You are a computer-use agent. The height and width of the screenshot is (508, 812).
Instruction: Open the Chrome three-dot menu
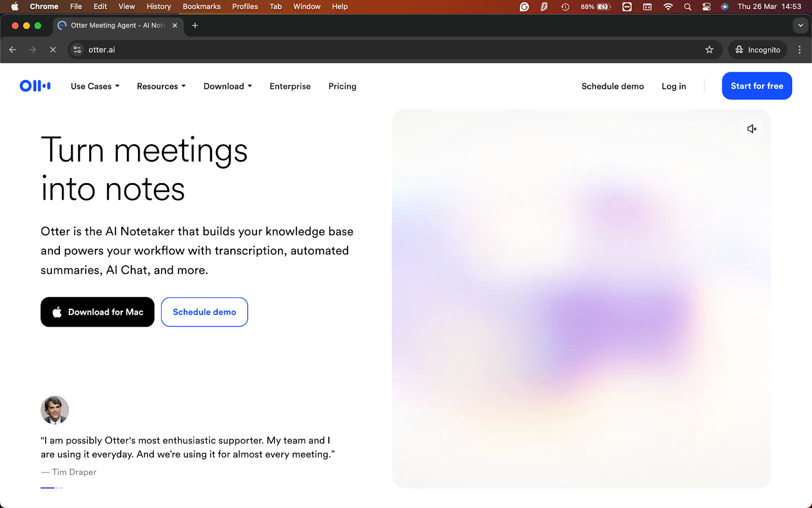[x=799, y=50]
